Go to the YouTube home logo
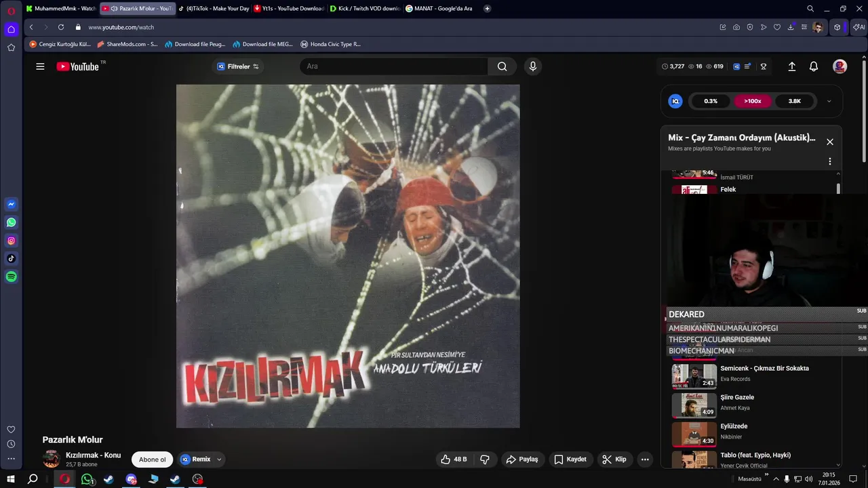Image resolution: width=868 pixels, height=488 pixels. coord(77,66)
